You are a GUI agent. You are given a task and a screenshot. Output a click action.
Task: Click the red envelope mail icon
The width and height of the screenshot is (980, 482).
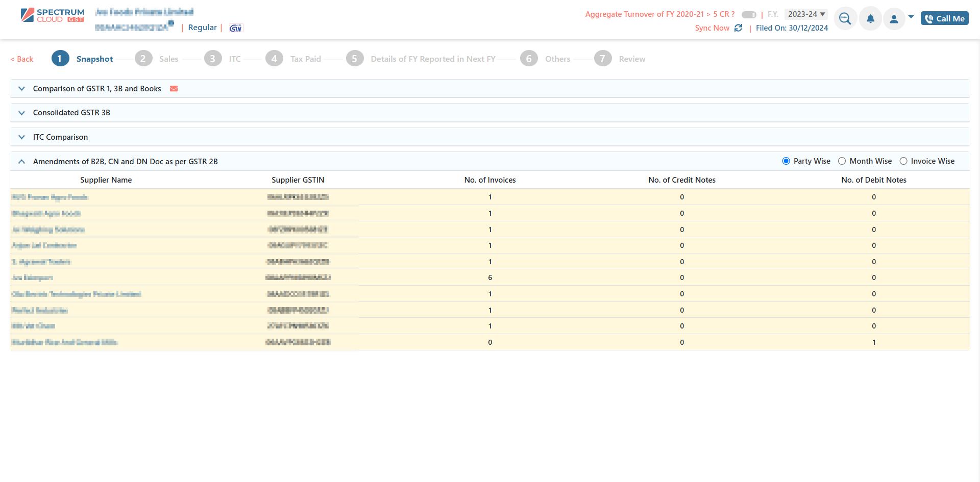(174, 89)
